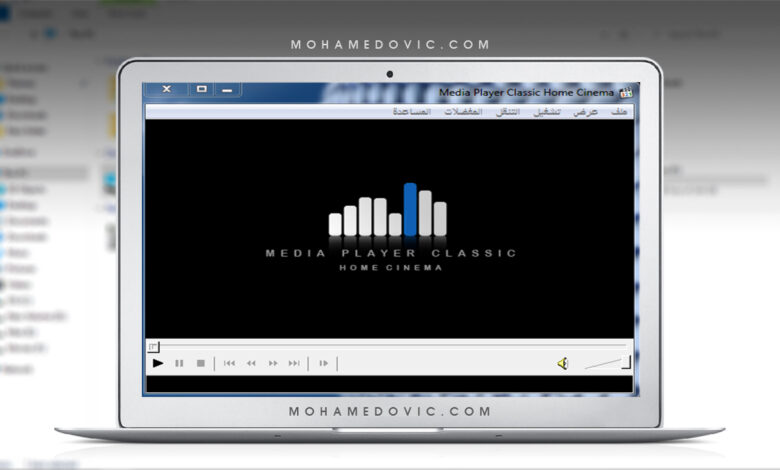Skip to the next track
The height and width of the screenshot is (470, 780).
[294, 364]
